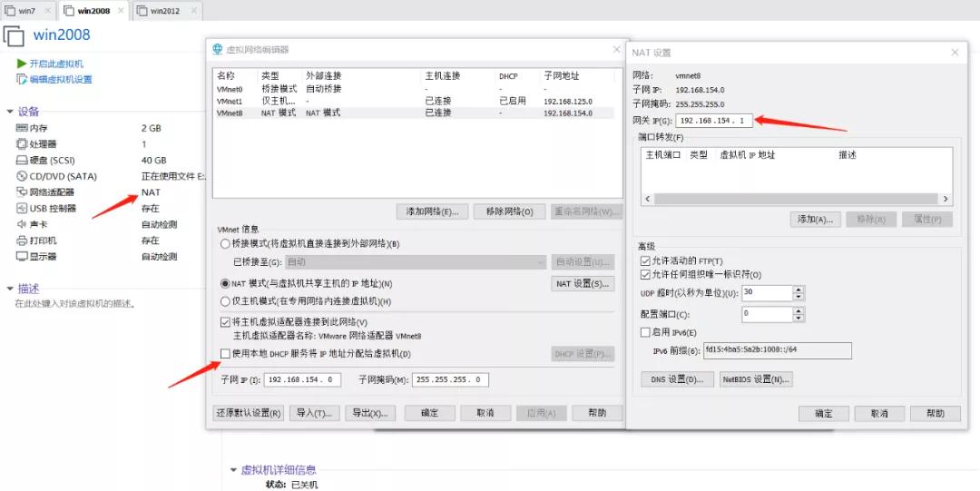The width and height of the screenshot is (980, 491).
Task: Enable IPv6 checkbox in NAT settings
Action: point(646,332)
